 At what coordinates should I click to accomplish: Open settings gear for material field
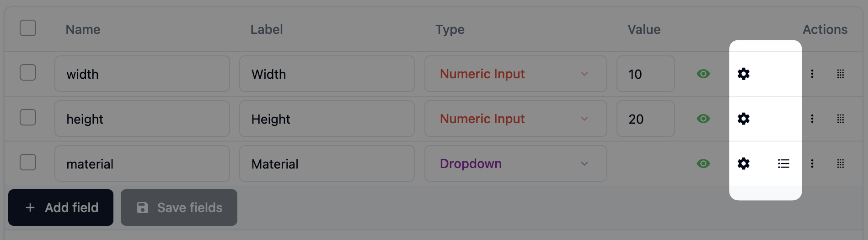coord(744,164)
